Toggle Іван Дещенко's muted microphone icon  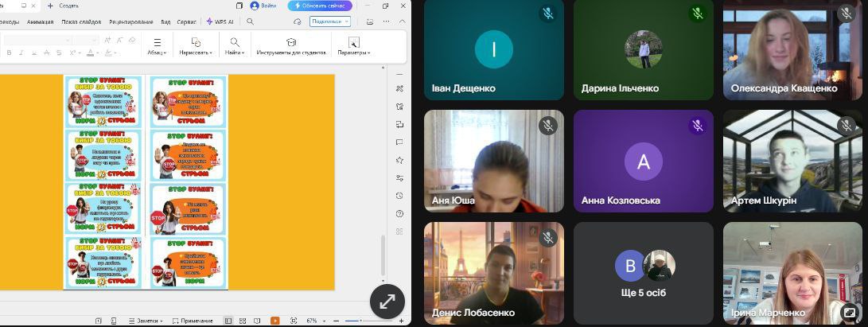pos(547,14)
